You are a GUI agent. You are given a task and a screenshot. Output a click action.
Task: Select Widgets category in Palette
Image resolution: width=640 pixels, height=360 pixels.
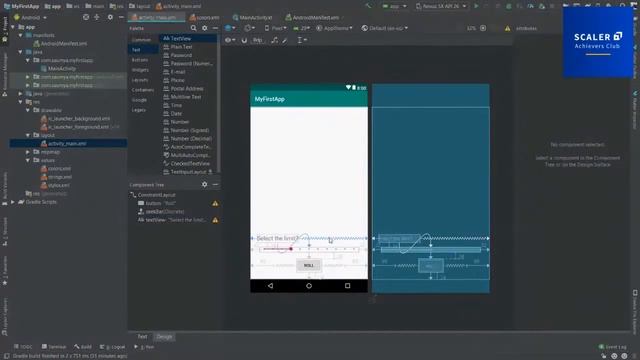tap(140, 70)
